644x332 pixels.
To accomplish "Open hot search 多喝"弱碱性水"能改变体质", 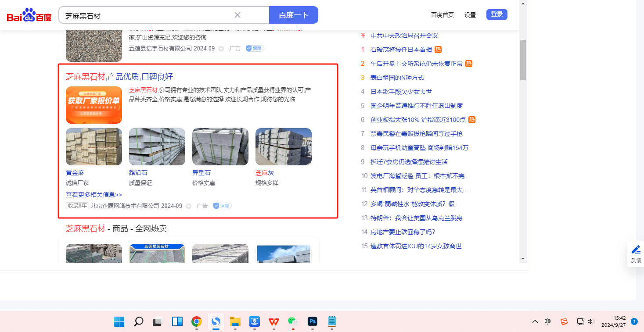I will click(x=413, y=204).
